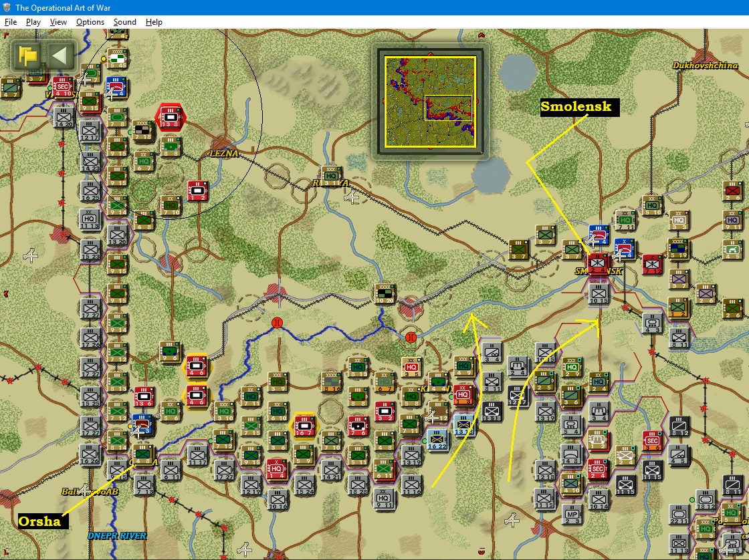Open the Sound menu

124,22
